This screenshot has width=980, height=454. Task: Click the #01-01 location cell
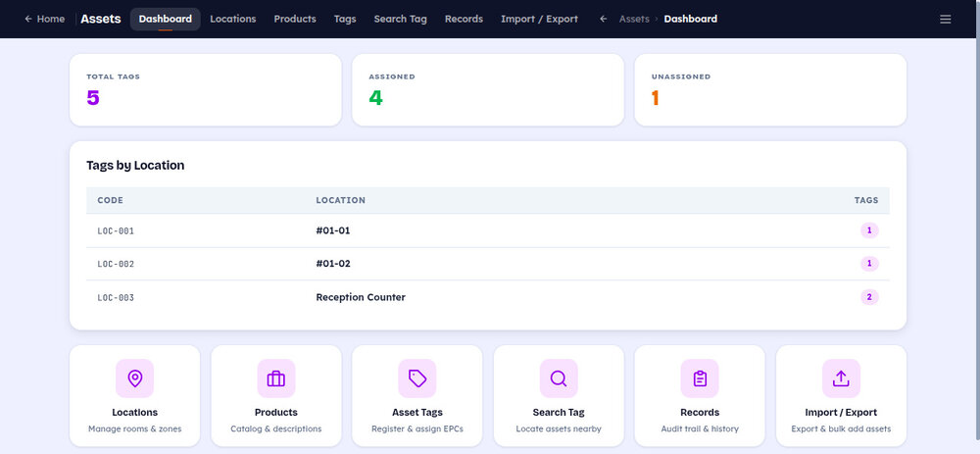[x=333, y=230]
